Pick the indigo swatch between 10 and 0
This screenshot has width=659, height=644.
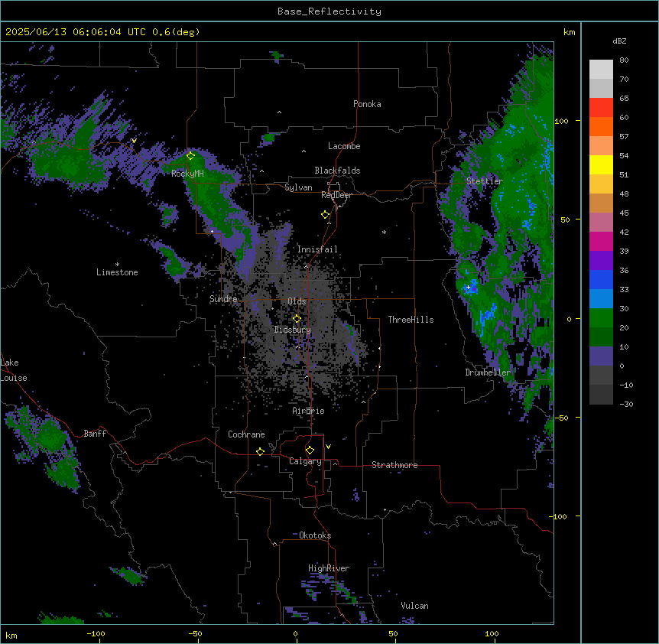[x=601, y=356]
